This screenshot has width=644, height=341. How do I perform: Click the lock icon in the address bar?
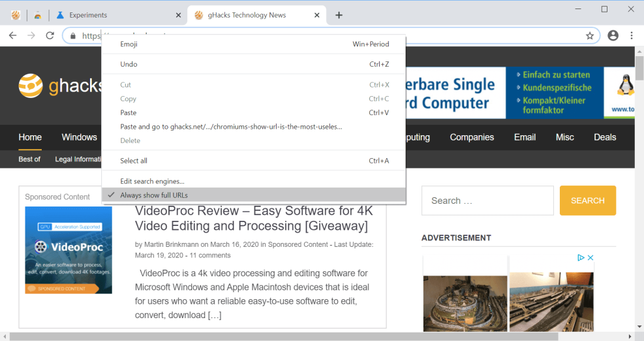pyautogui.click(x=73, y=36)
